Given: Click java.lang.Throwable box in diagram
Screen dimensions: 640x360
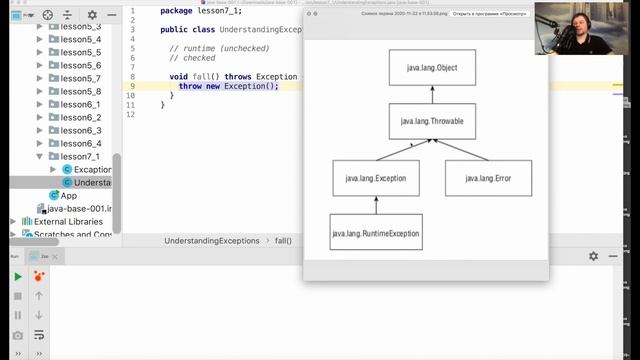Looking at the screenshot, I should (432, 121).
